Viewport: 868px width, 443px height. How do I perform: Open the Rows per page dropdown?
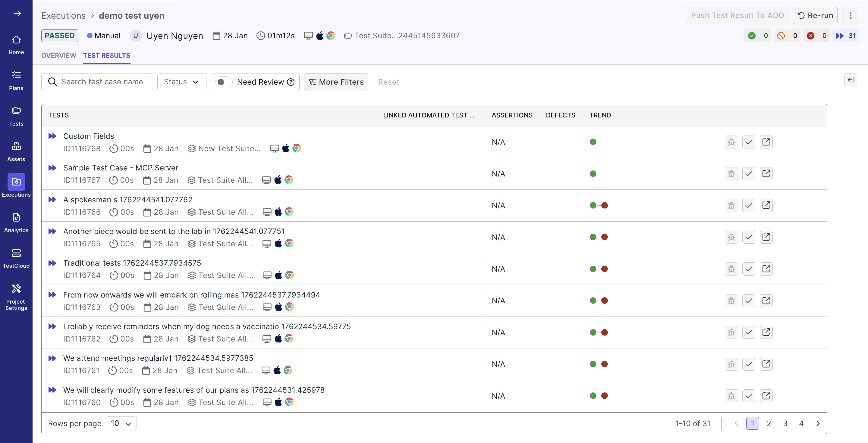(121, 423)
